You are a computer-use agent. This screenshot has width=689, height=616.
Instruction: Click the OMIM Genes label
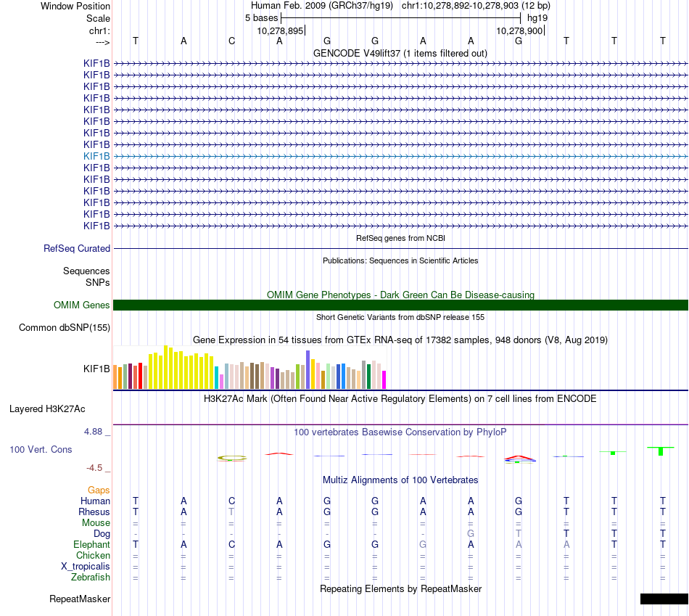(81, 305)
